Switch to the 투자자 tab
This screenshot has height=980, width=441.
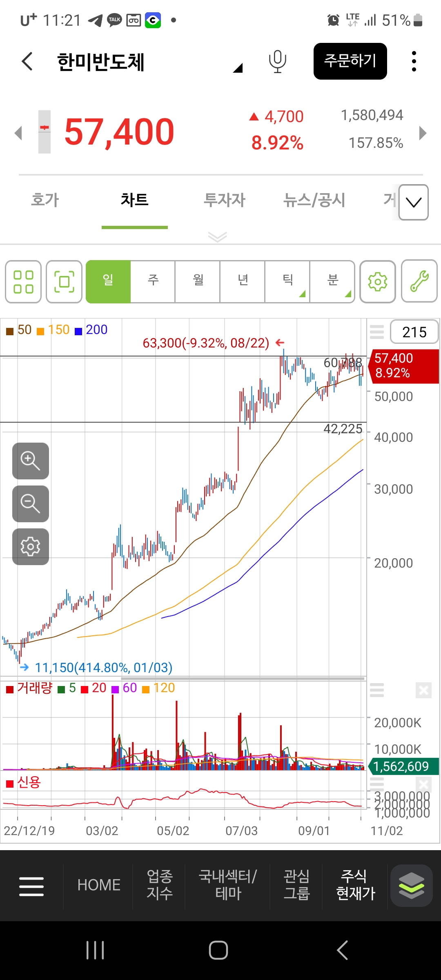coord(224,200)
